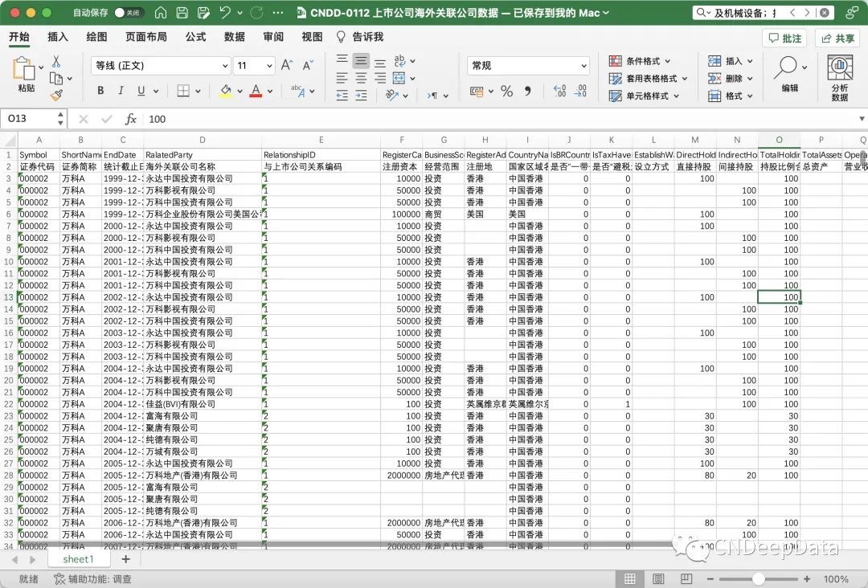Screen dimensions: 868x588
Task: Click the 删除 cells button
Action: (727, 79)
